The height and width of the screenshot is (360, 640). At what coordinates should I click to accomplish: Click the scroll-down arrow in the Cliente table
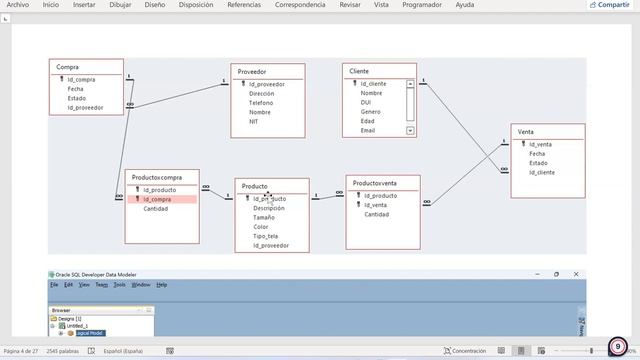(410, 131)
